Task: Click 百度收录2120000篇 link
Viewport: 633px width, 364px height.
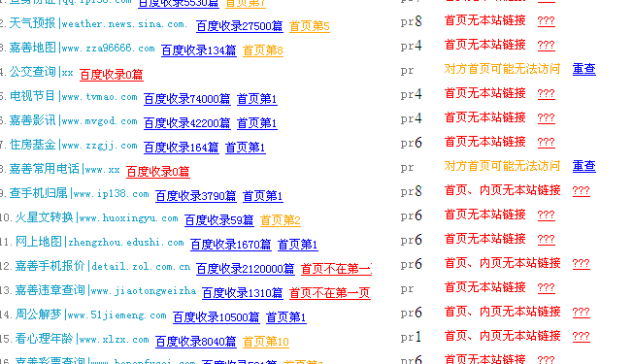Action: pyautogui.click(x=246, y=268)
